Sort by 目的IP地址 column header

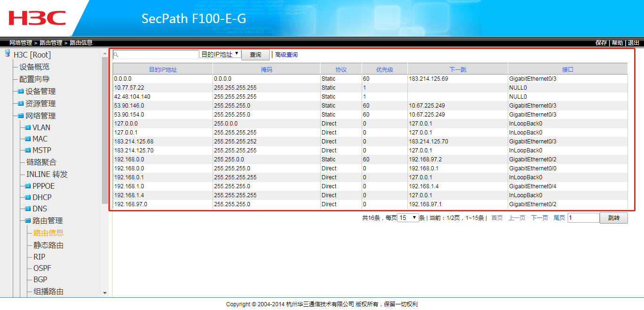click(x=163, y=69)
